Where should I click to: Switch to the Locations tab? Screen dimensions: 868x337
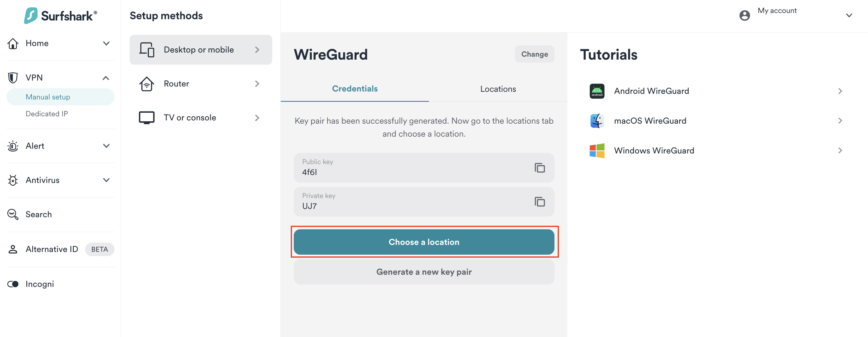click(498, 89)
